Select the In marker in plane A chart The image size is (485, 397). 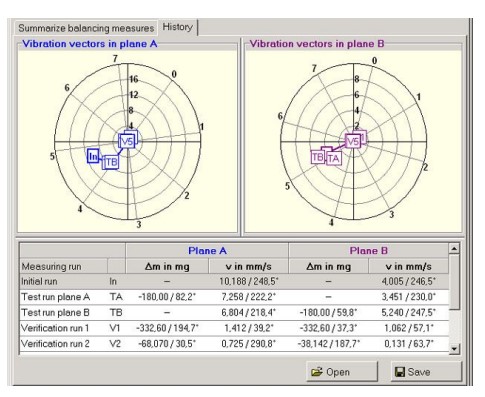(93, 156)
